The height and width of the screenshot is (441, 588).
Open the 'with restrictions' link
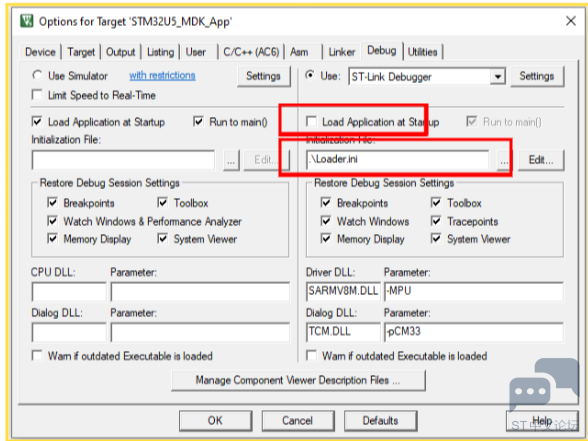point(162,75)
